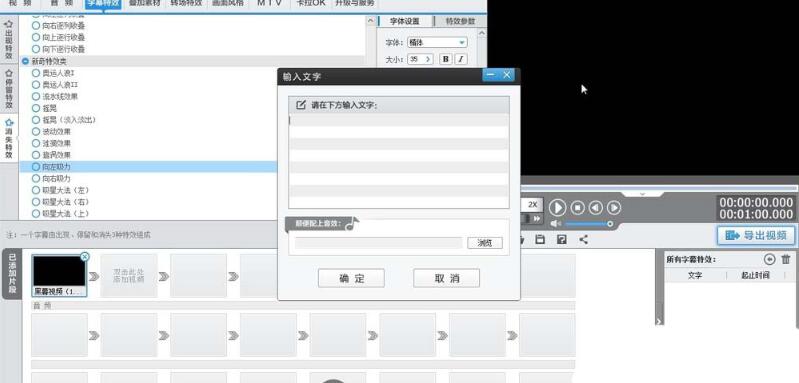
Task: Confirm text with the 确定 button
Action: click(x=351, y=278)
